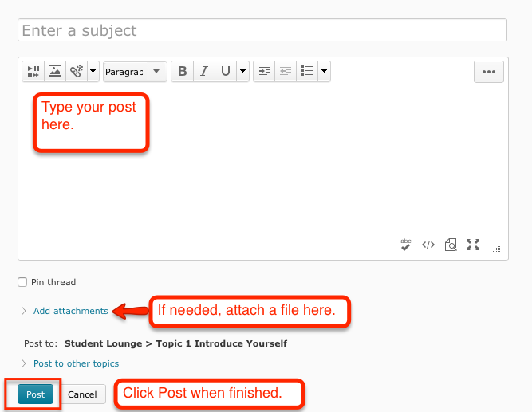
Task: Preview the post content
Action: (451, 245)
